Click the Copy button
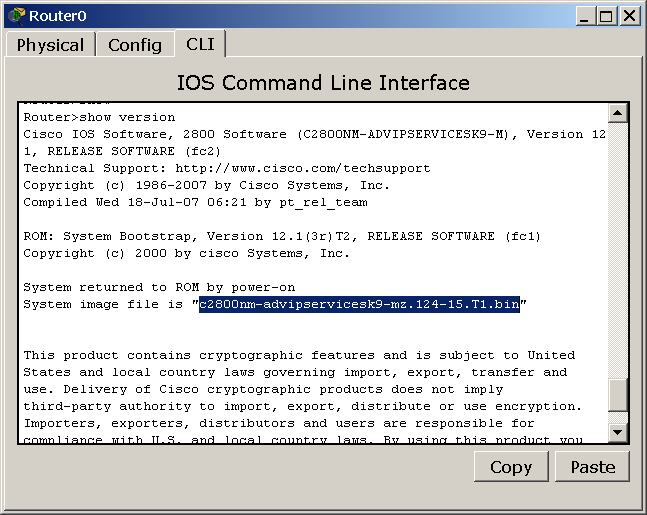 (511, 467)
